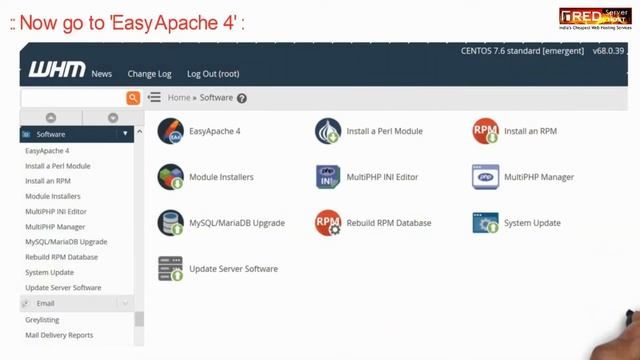Select MultiPHP INI Editor in sidebar

56,211
